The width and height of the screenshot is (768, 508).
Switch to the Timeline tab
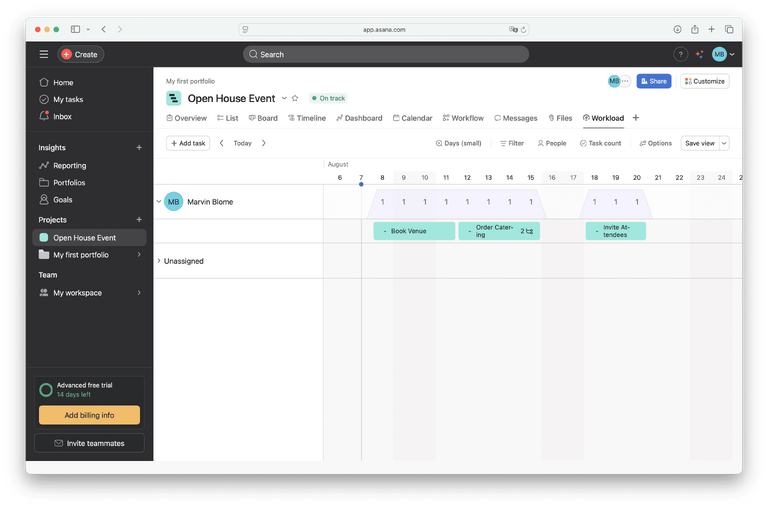307,118
